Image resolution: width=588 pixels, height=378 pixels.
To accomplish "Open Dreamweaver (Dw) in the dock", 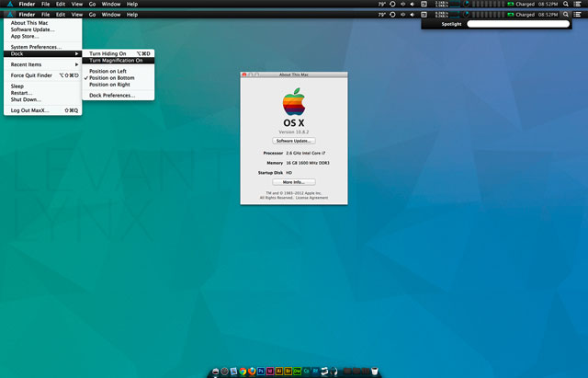I will click(x=297, y=372).
